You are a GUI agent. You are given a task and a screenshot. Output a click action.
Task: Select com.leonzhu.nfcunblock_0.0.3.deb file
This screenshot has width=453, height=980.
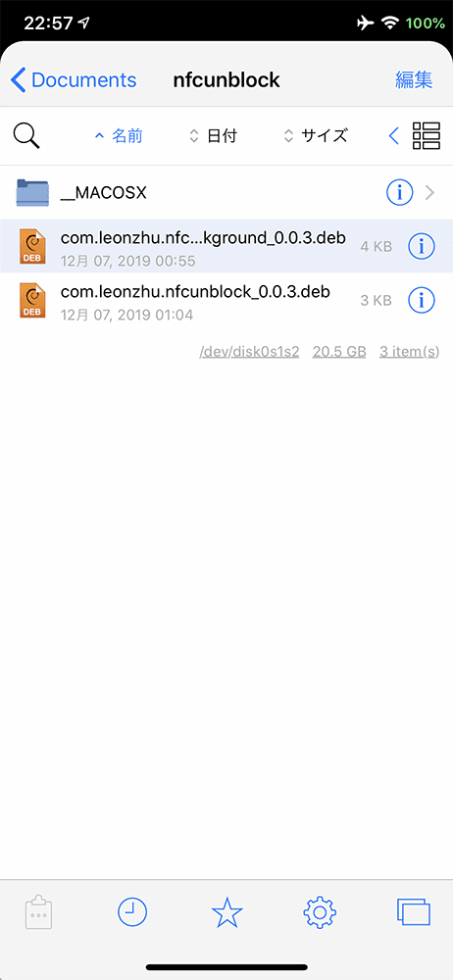coord(226,301)
